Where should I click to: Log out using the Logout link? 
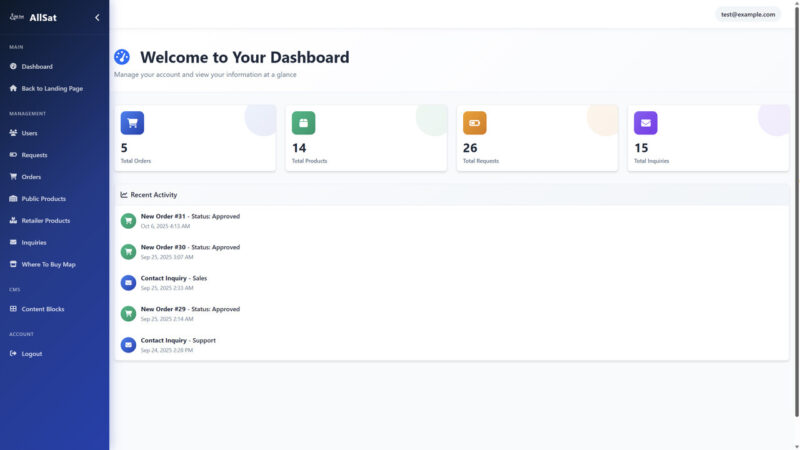(31, 354)
